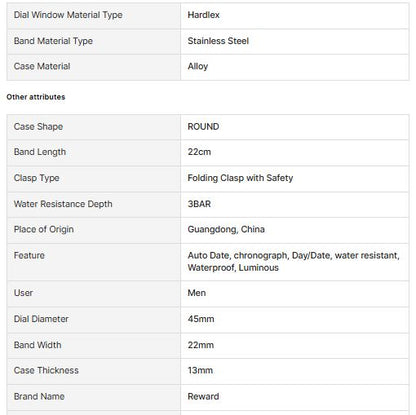
Task: Click the Case Material label
Action: [42, 66]
